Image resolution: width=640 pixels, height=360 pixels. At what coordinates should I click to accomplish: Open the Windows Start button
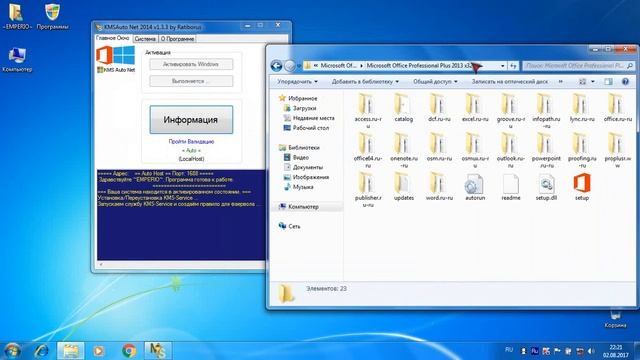point(12,351)
